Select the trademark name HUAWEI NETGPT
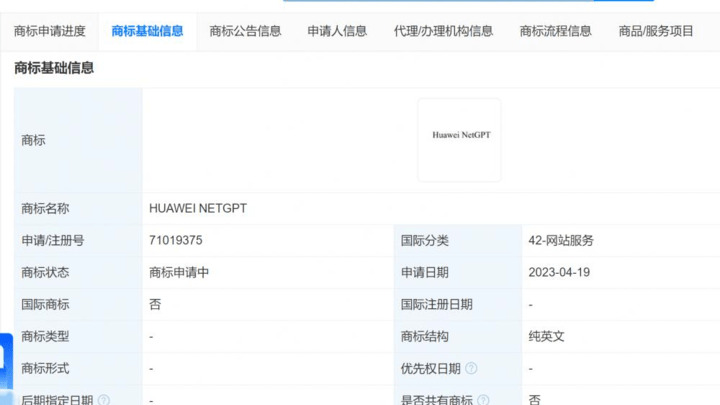The width and height of the screenshot is (720, 405). tap(198, 208)
